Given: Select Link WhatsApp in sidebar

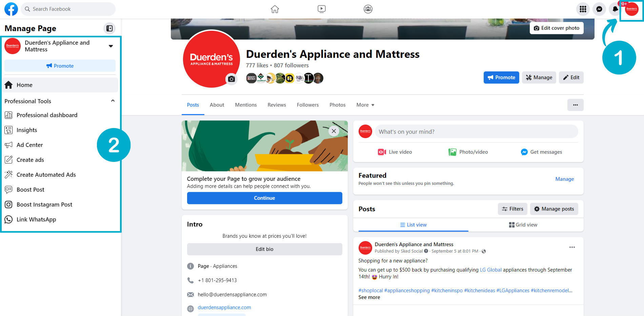Looking at the screenshot, I should [60, 219].
